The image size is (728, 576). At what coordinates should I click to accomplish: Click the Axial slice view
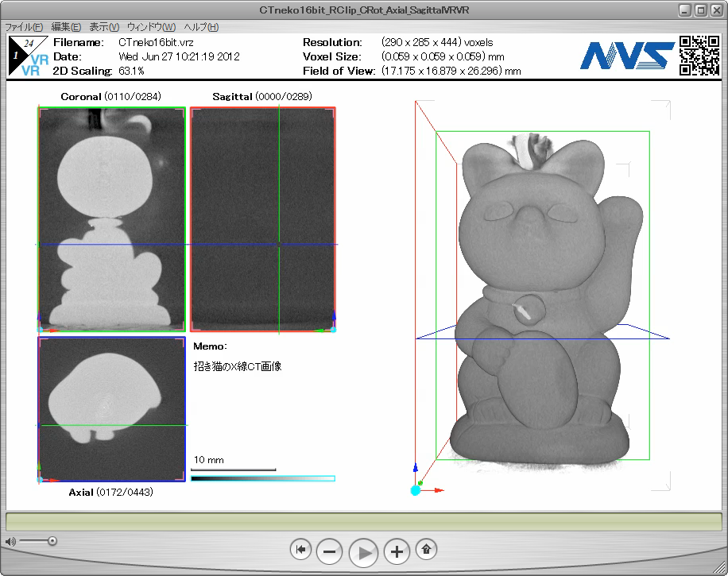pyautogui.click(x=111, y=409)
